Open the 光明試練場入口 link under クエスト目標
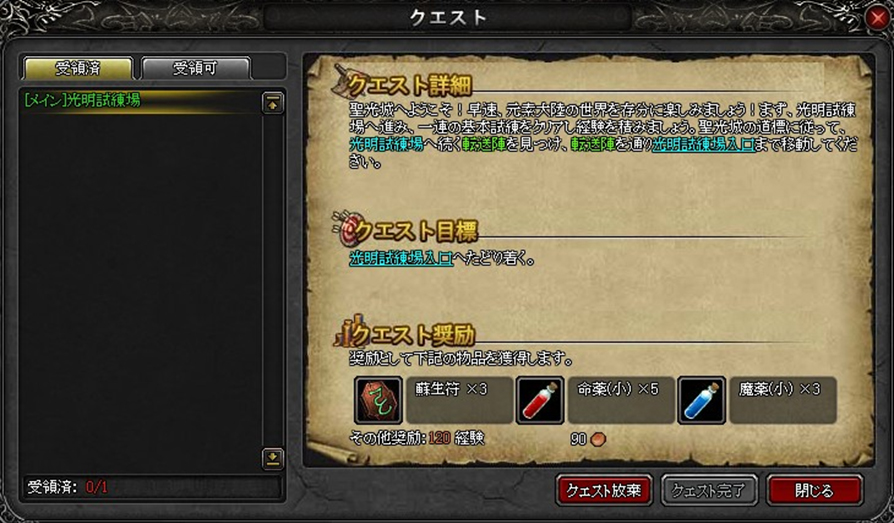 pos(401,259)
